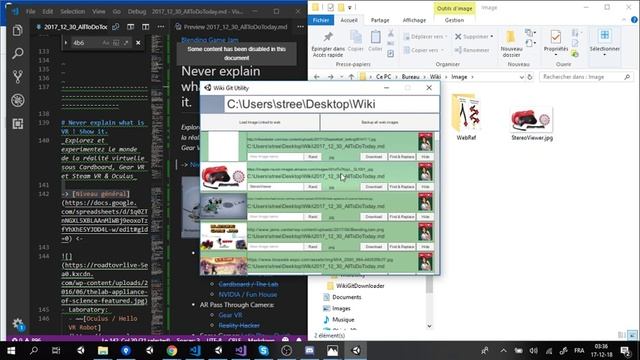Click the Explorer Forward arrow
The image size is (640, 360).
(x=331, y=77)
